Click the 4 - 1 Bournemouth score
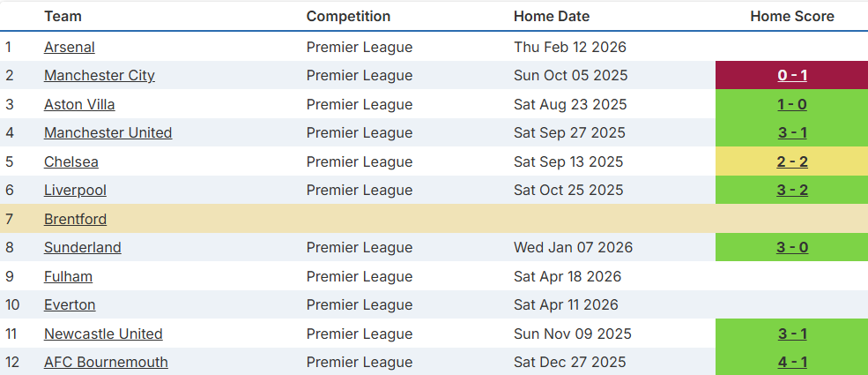This screenshot has height=375, width=868. 792,362
